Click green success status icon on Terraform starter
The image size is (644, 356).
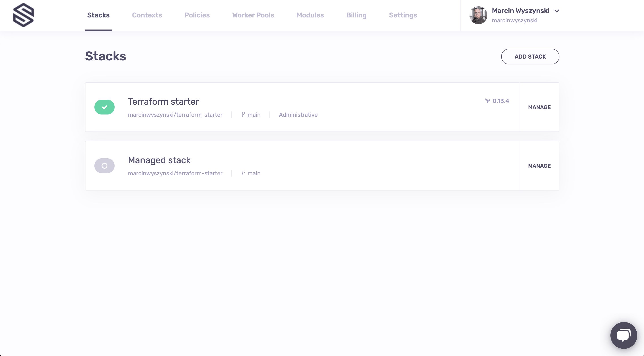(104, 107)
